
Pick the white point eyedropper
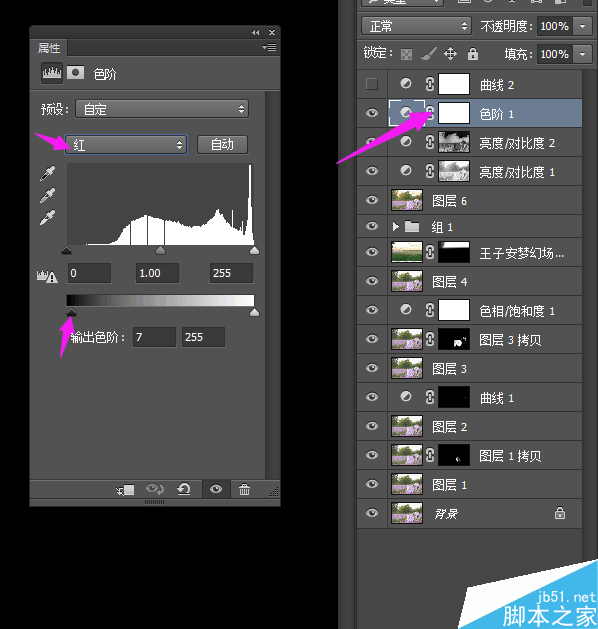tap(47, 217)
